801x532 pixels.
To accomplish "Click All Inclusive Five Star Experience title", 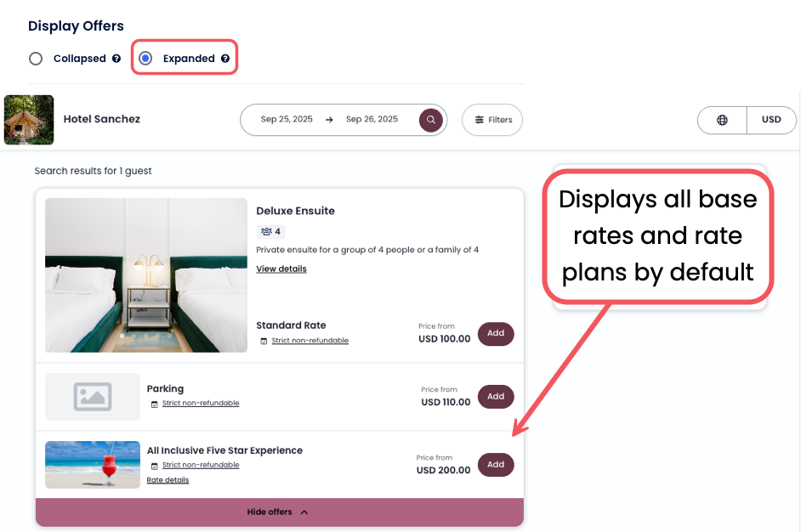I will [x=224, y=450].
